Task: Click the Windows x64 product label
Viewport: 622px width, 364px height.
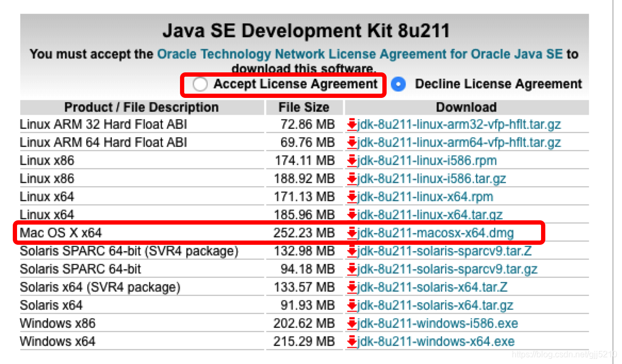Action: pos(58,342)
